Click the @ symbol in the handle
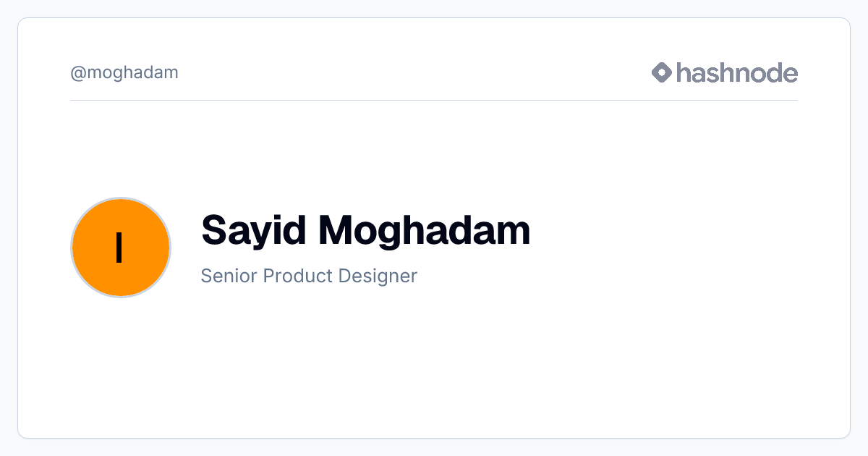The height and width of the screenshot is (456, 868). pyautogui.click(x=78, y=73)
